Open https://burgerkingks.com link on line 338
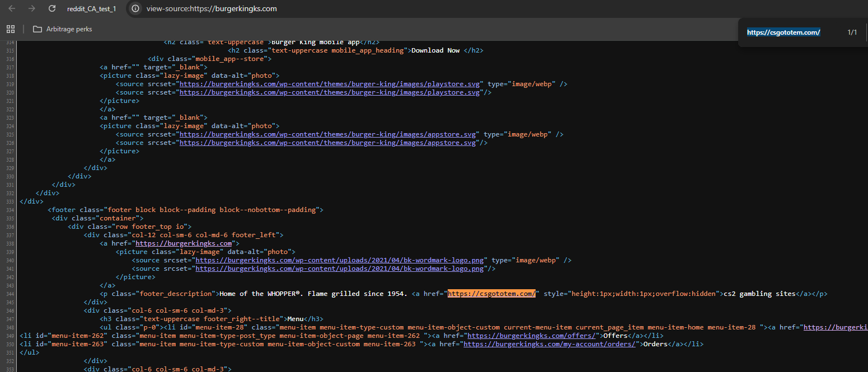This screenshot has height=372, width=868. point(183,243)
